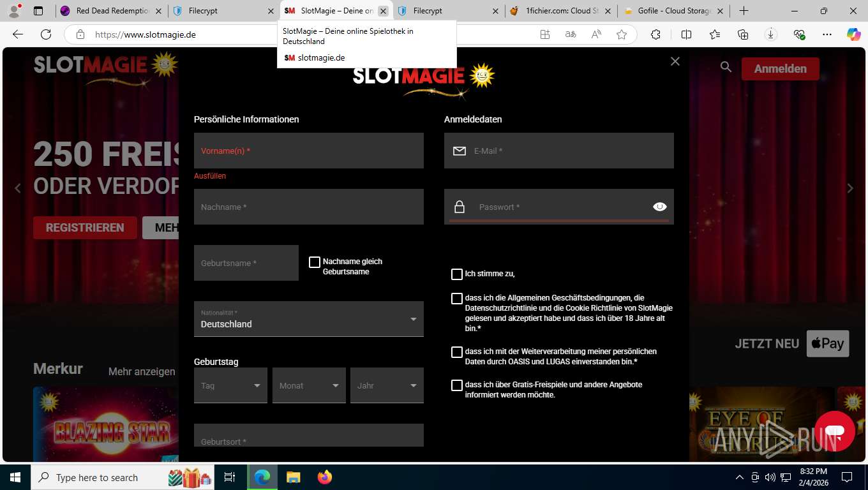This screenshot has height=490, width=868.
Task: Open the Nationalität dropdown showing Deutschland
Action: (x=309, y=319)
